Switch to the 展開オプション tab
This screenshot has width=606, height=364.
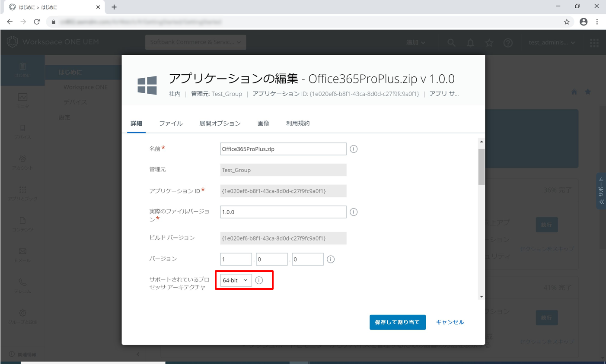[220, 123]
